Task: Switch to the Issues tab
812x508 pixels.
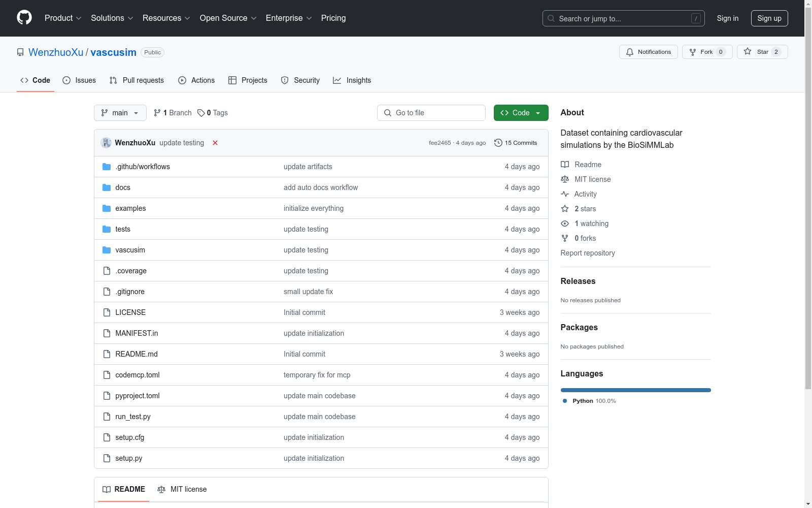Action: pyautogui.click(x=79, y=80)
